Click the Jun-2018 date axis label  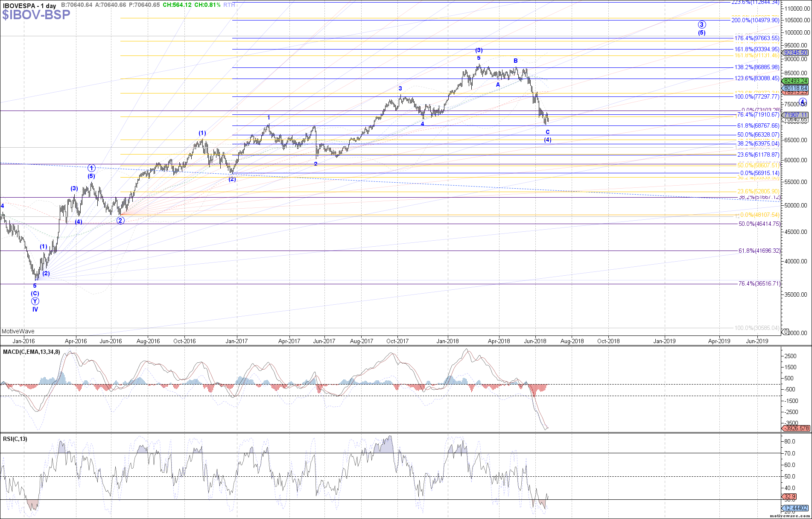point(535,341)
